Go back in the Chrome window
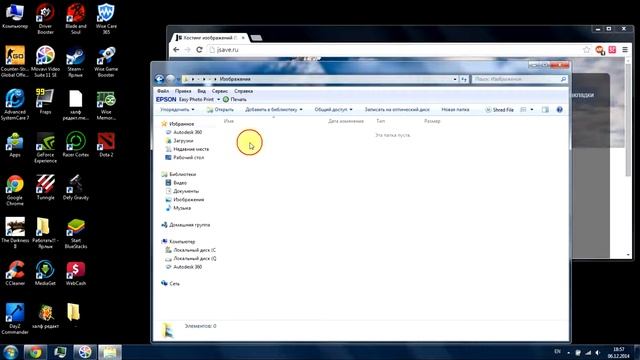 (x=176, y=49)
